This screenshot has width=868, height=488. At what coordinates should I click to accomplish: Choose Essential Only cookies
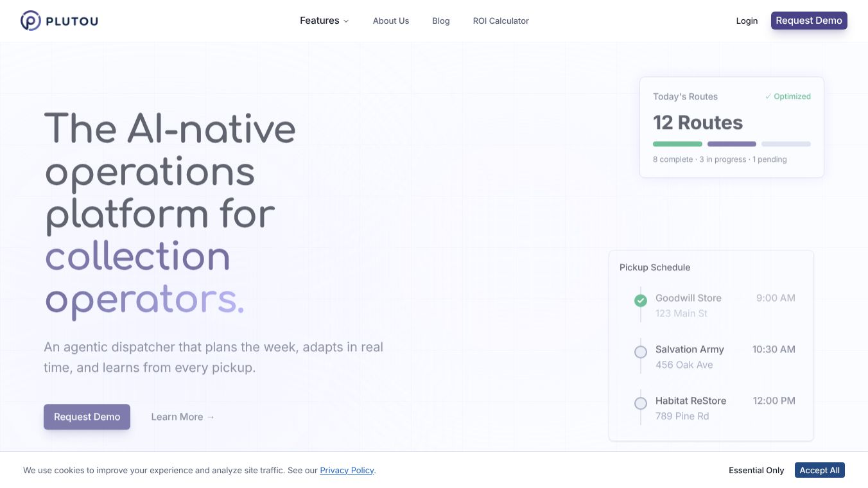[756, 470]
